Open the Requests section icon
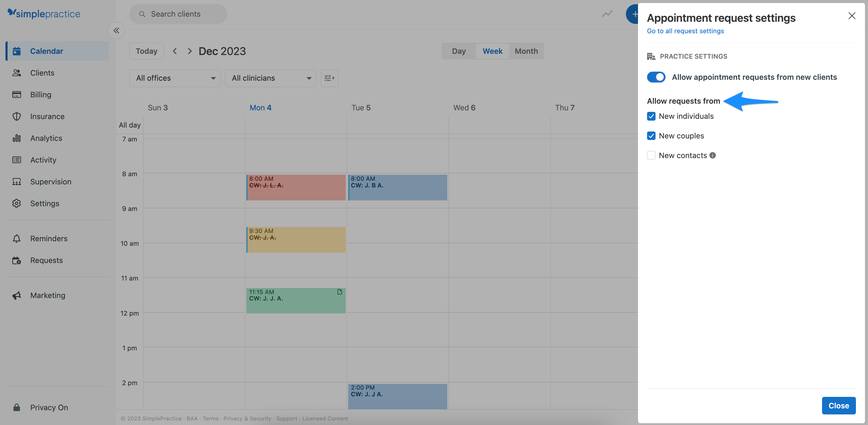The height and width of the screenshot is (425, 868). (17, 260)
